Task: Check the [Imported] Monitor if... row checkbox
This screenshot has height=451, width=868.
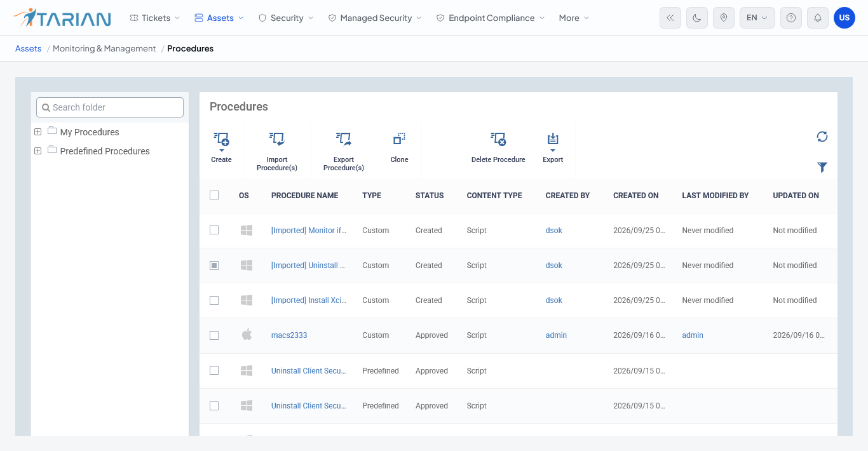Action: click(214, 230)
